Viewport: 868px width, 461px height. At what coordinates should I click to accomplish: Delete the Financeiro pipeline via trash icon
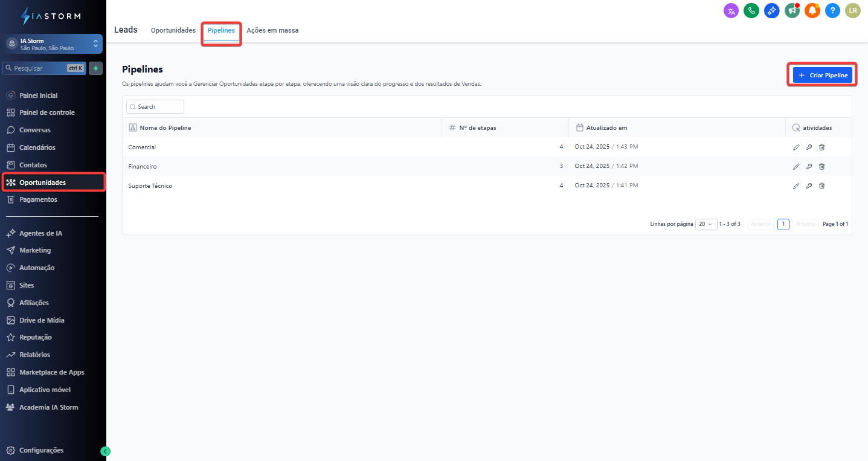pos(821,166)
